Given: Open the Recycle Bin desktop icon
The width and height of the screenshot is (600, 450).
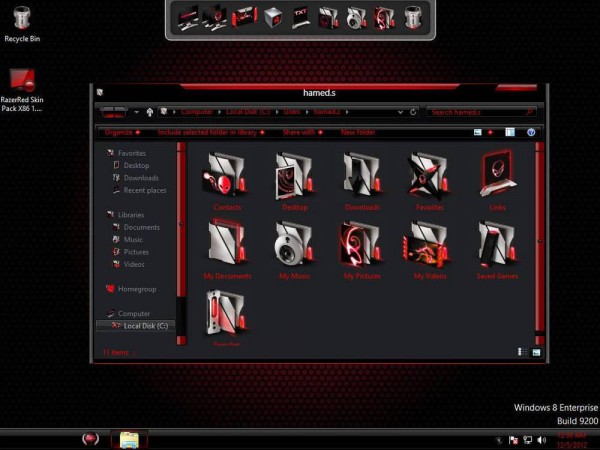Looking at the screenshot, I should (22, 24).
